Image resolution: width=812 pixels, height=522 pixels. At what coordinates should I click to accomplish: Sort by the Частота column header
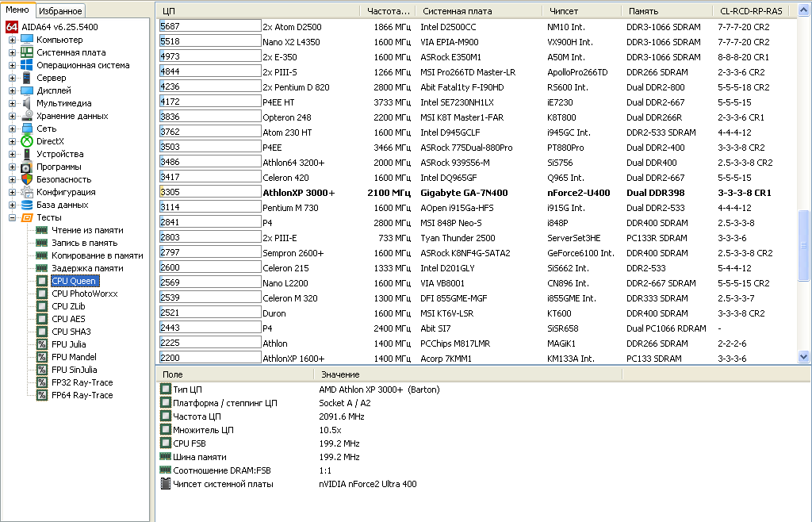tap(387, 11)
